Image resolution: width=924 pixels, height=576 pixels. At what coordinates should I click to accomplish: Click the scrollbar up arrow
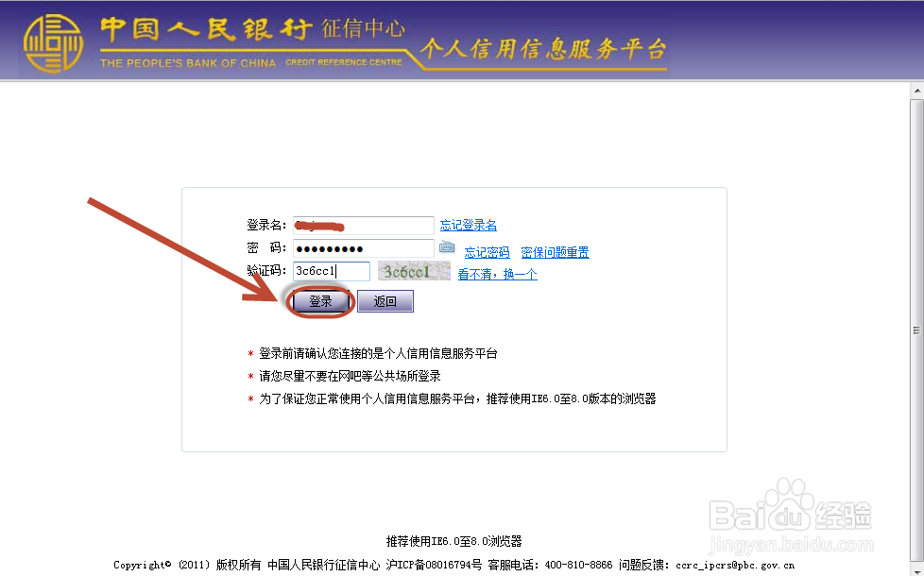(916, 91)
